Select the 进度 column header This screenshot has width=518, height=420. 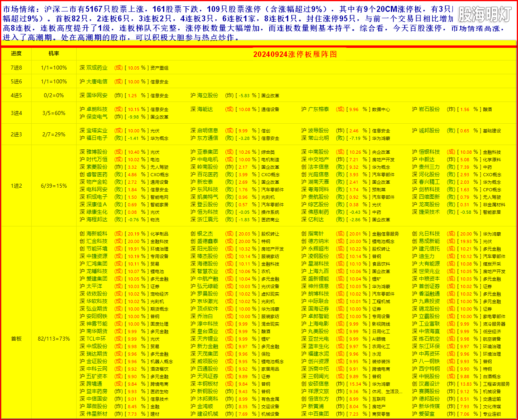pyautogui.click(x=16, y=53)
